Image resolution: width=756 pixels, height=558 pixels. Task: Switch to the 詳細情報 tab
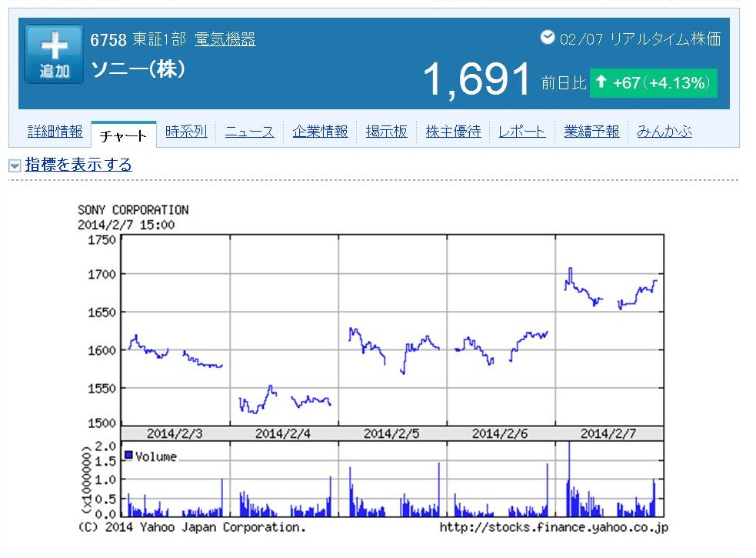[55, 132]
